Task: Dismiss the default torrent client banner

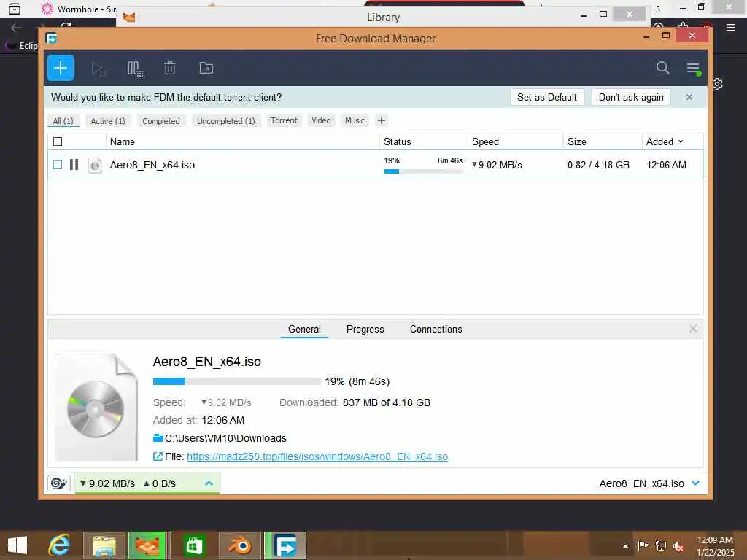Action: [689, 97]
